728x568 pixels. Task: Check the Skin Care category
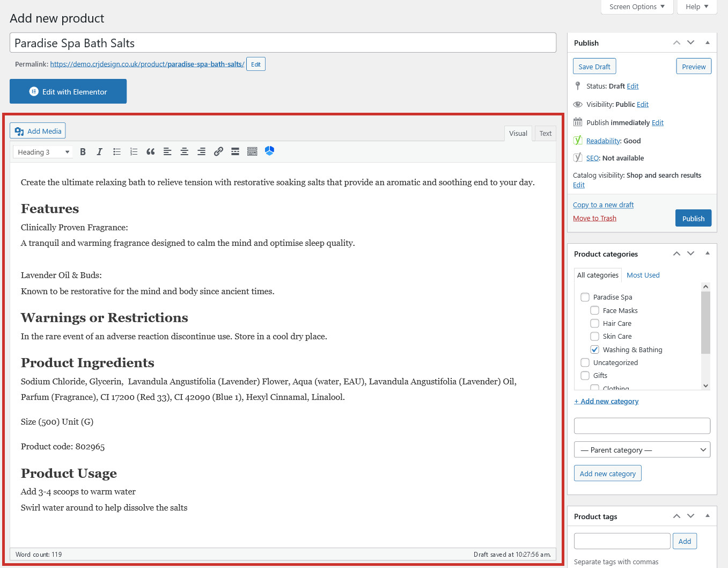594,336
